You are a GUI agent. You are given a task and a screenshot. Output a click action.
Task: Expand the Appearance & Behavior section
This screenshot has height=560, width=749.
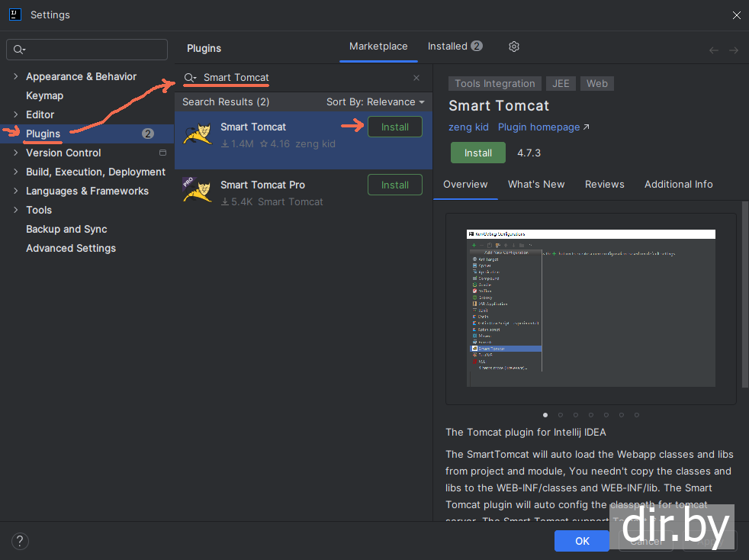coord(16,76)
